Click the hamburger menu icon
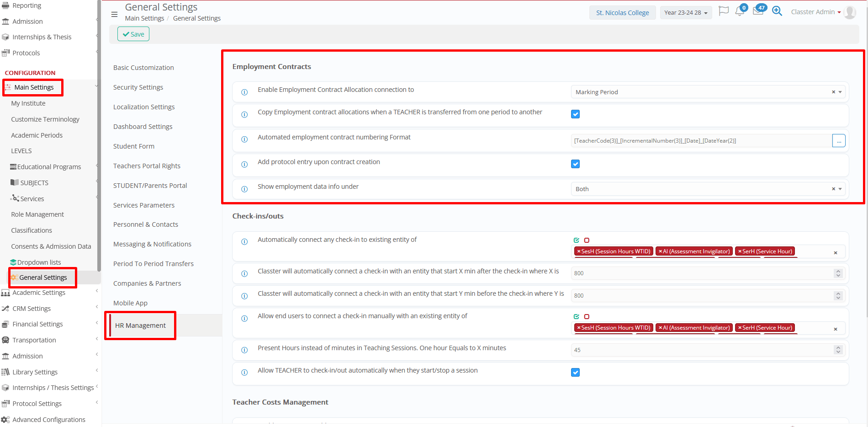Image resolution: width=868 pixels, height=427 pixels. click(114, 14)
